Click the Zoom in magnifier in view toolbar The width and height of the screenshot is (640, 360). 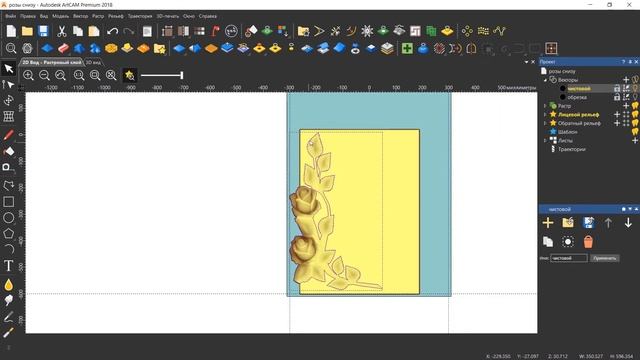click(x=28, y=75)
